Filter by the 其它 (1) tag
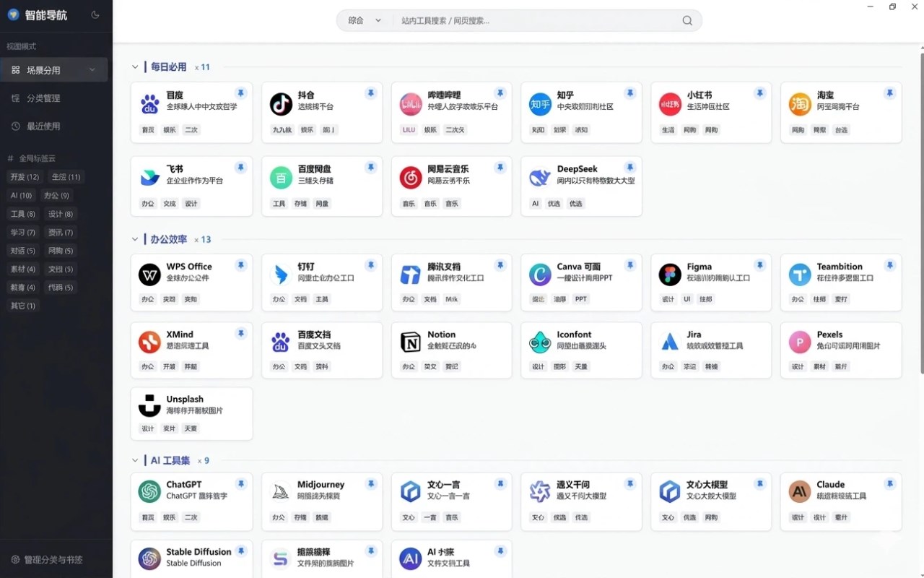The image size is (924, 578). click(x=22, y=306)
